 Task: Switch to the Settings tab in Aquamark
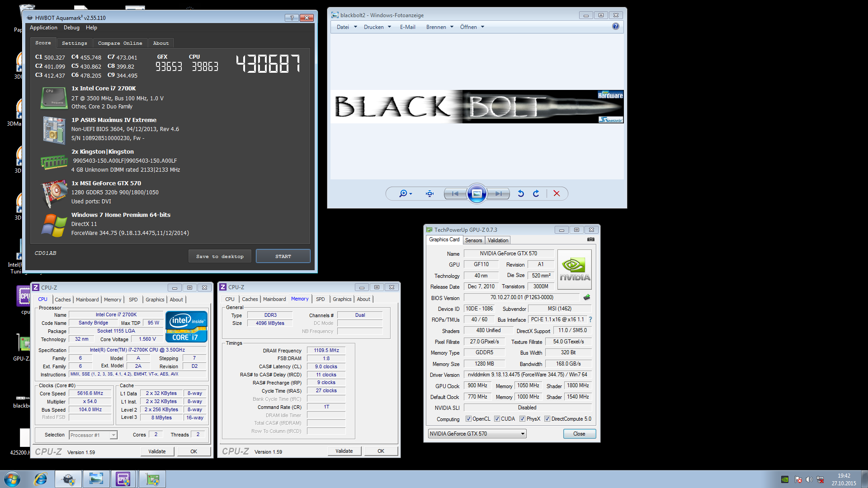click(x=75, y=43)
